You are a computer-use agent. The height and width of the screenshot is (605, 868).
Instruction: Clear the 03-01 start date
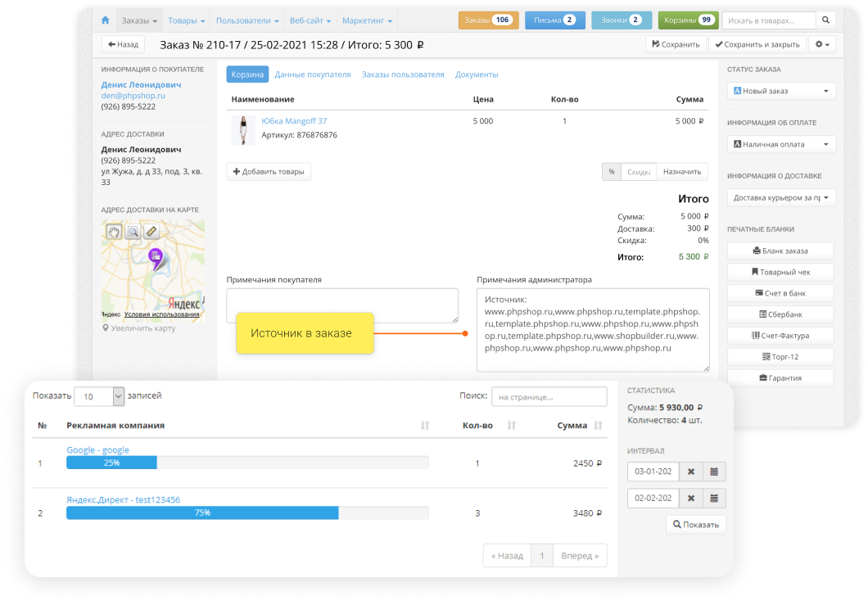point(691,472)
